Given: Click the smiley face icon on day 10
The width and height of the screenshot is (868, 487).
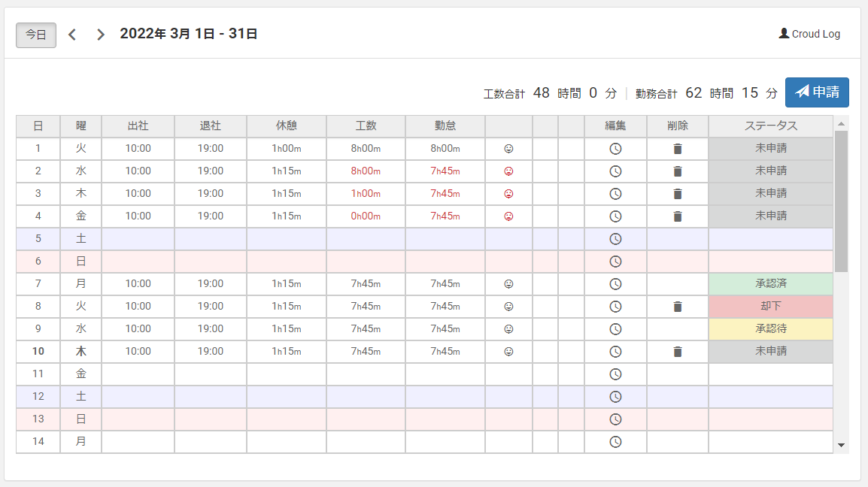Looking at the screenshot, I should coord(508,352).
